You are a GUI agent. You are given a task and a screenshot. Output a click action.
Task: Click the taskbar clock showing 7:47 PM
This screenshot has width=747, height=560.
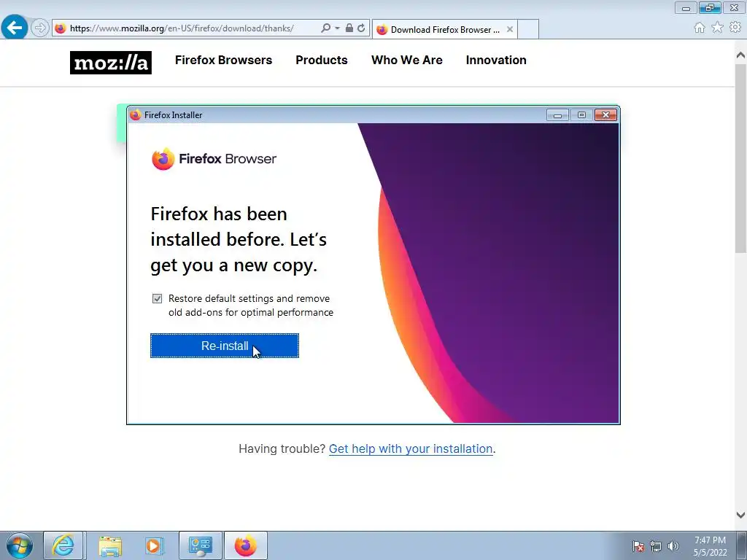710,545
